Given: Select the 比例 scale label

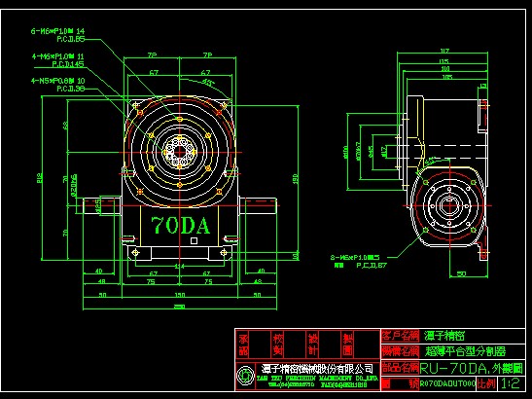Looking at the screenshot, I should (x=487, y=383).
